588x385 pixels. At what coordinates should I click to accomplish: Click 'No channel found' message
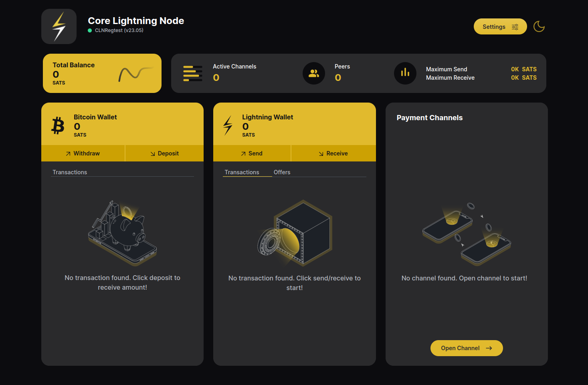click(x=464, y=278)
